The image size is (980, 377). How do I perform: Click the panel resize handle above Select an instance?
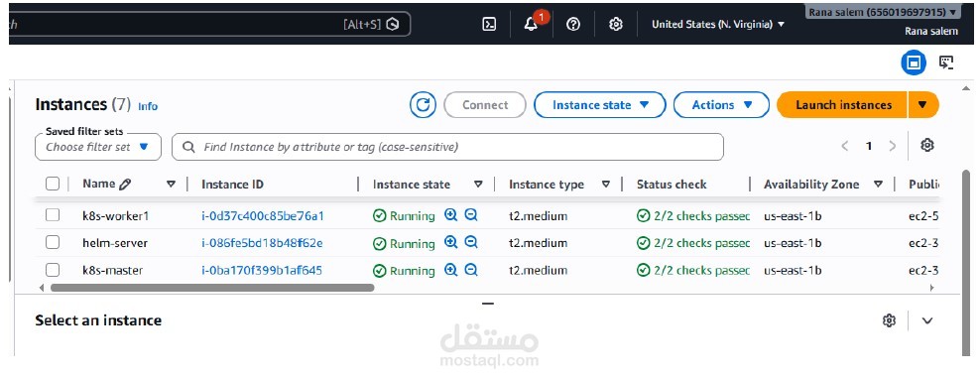tap(488, 304)
